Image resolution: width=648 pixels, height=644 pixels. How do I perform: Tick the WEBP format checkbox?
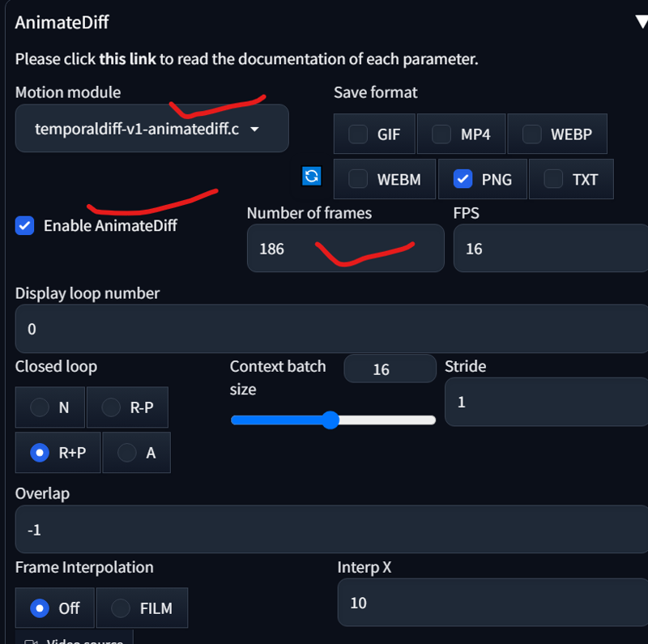532,134
